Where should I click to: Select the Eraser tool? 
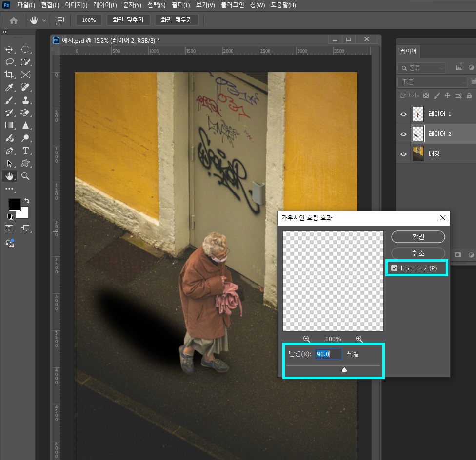point(25,113)
